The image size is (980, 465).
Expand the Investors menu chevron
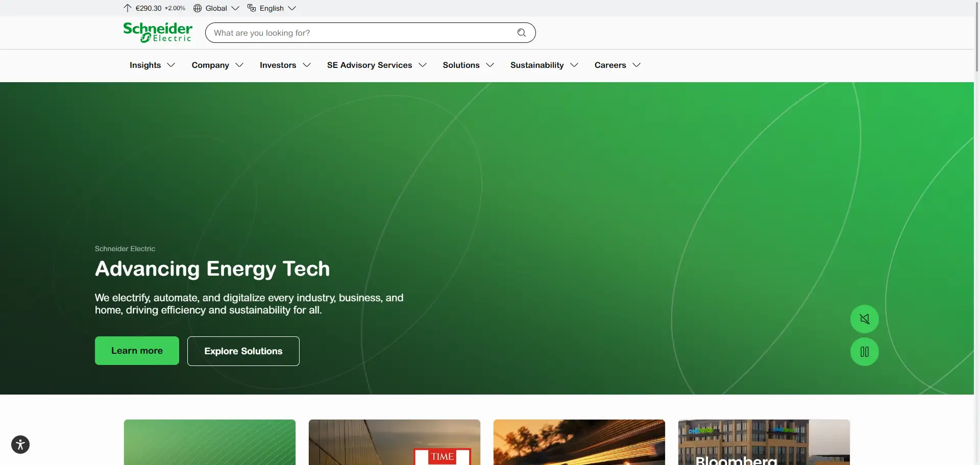tap(307, 65)
